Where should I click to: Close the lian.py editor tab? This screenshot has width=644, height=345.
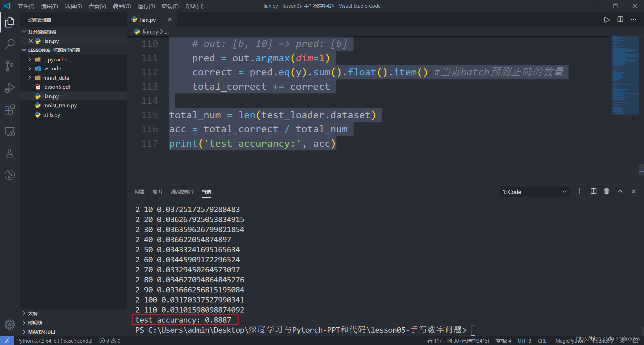170,19
